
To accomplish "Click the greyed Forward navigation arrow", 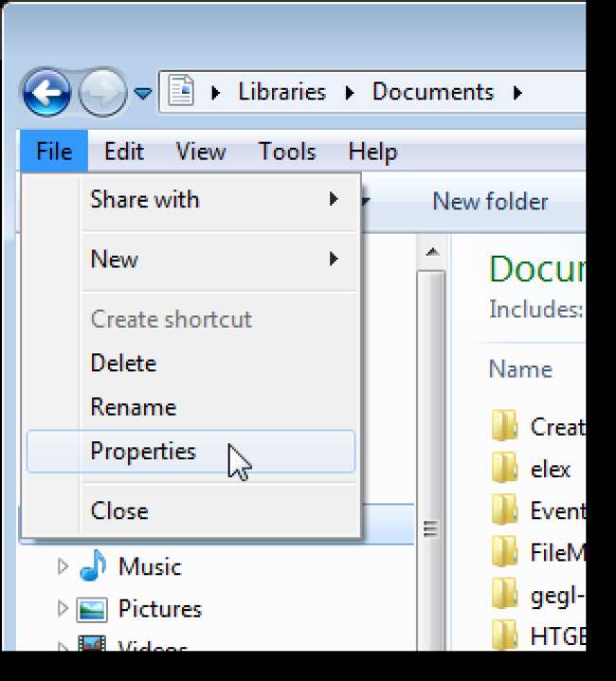I will (103, 92).
